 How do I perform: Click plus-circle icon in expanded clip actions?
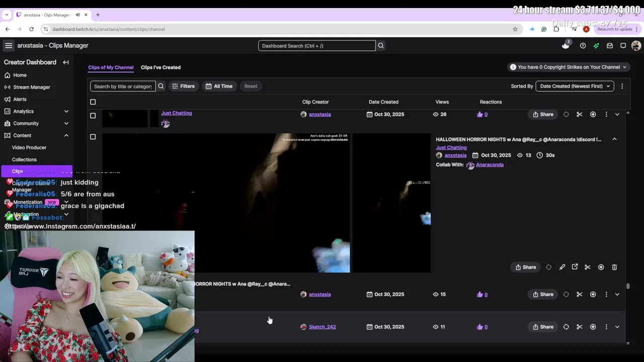click(601, 267)
